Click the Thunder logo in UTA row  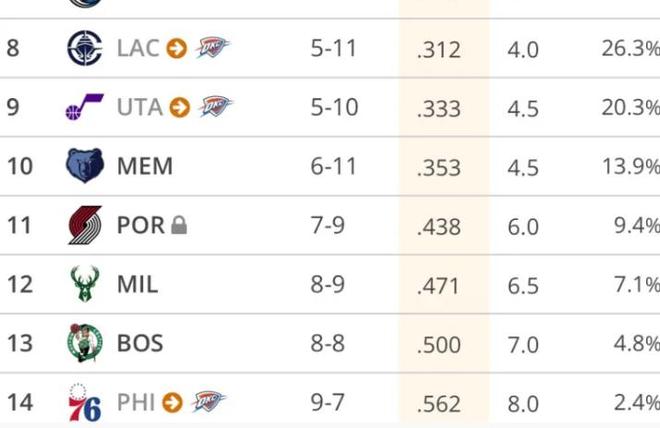coord(215,107)
